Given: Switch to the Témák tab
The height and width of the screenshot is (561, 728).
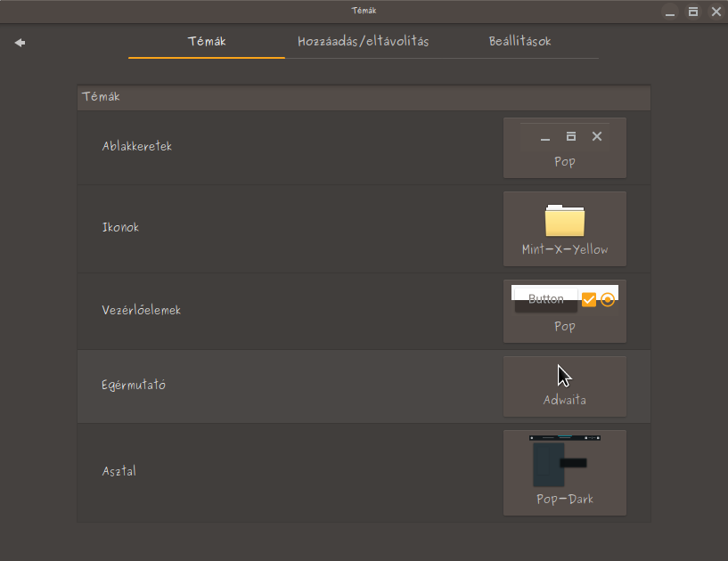Looking at the screenshot, I should pyautogui.click(x=207, y=41).
